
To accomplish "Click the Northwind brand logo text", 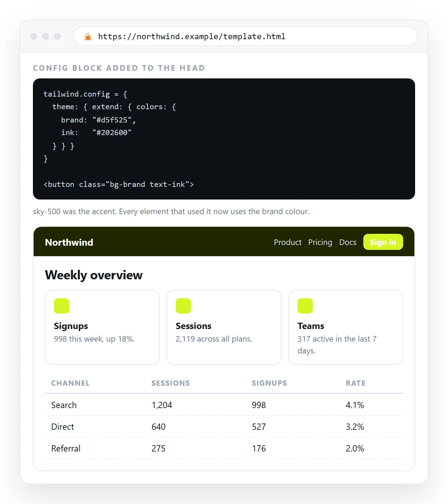I will [x=69, y=242].
